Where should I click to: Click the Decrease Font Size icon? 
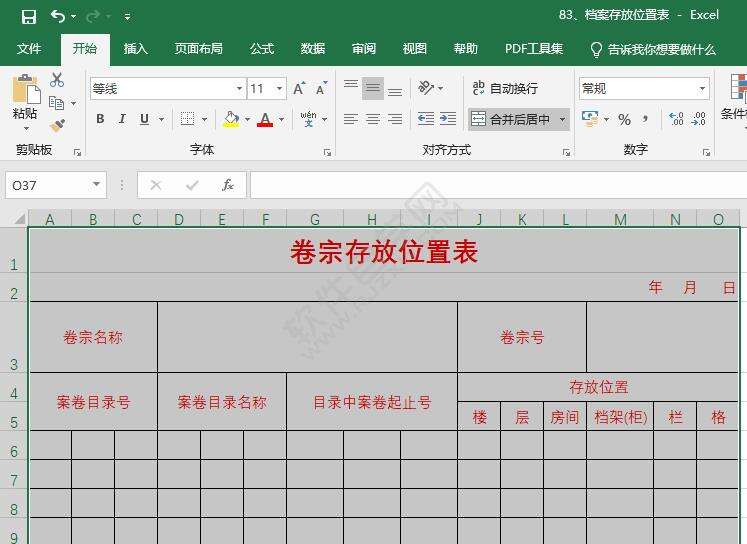pyautogui.click(x=322, y=89)
